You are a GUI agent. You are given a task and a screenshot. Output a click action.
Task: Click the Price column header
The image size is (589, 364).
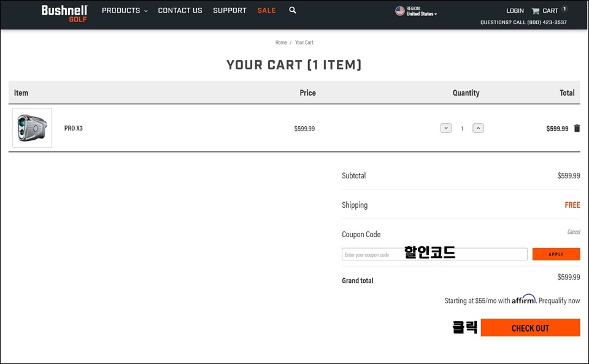[x=307, y=93]
